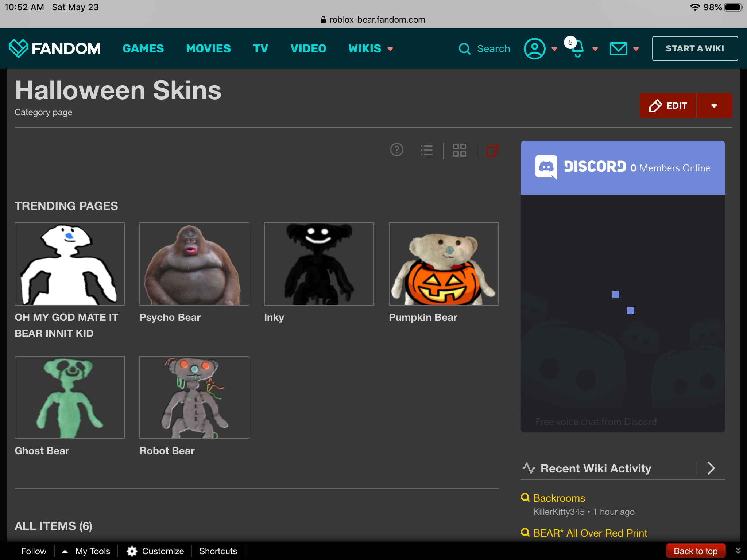The height and width of the screenshot is (560, 747).
Task: Click the Customize toolbar label
Action: (x=163, y=551)
